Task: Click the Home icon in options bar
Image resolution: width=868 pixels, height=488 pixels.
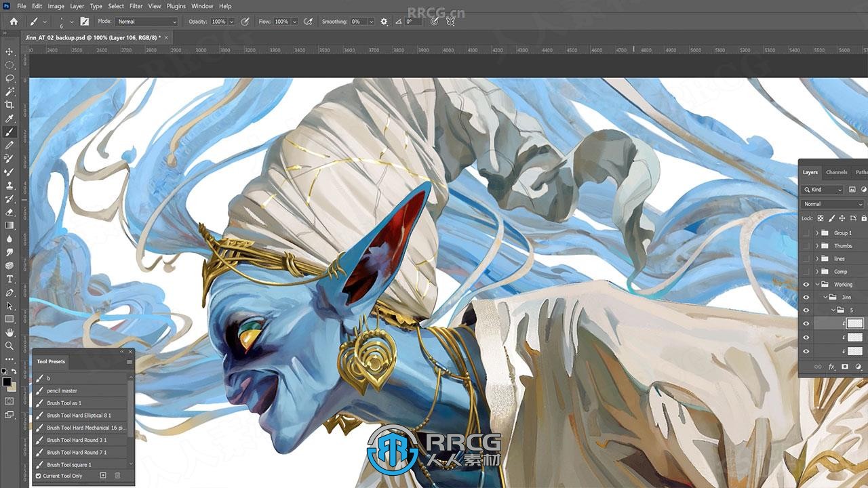Action: point(13,22)
